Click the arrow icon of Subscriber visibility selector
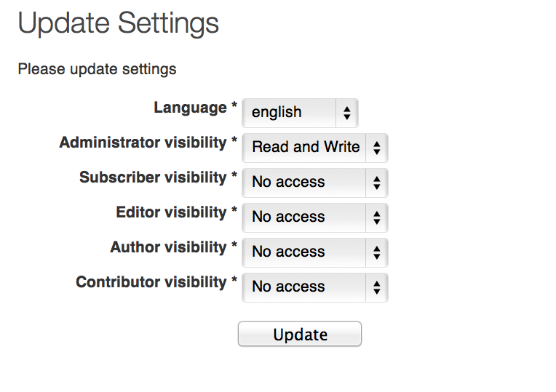The image size is (556, 392). pos(376,183)
